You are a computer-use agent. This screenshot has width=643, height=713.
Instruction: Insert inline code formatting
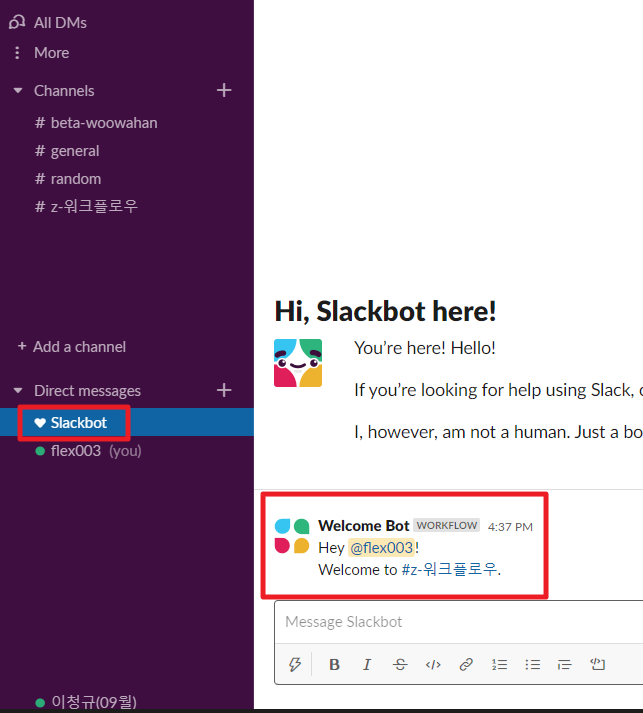pyautogui.click(x=433, y=664)
